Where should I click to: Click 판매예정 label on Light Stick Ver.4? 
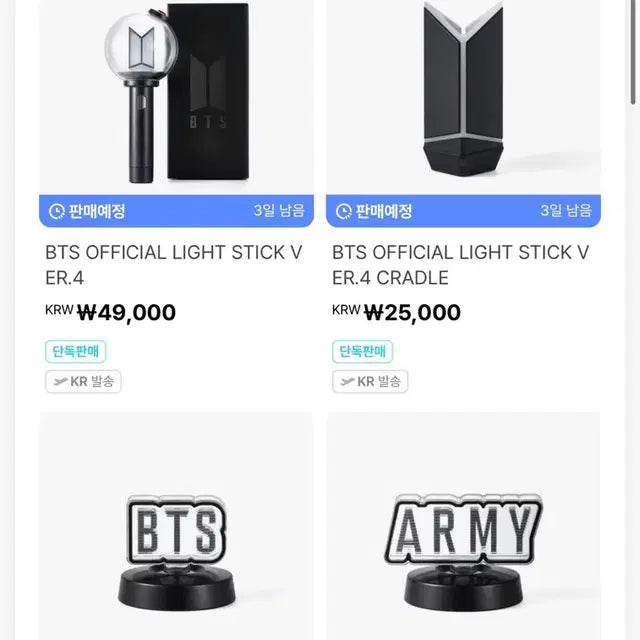pyautogui.click(x=96, y=211)
